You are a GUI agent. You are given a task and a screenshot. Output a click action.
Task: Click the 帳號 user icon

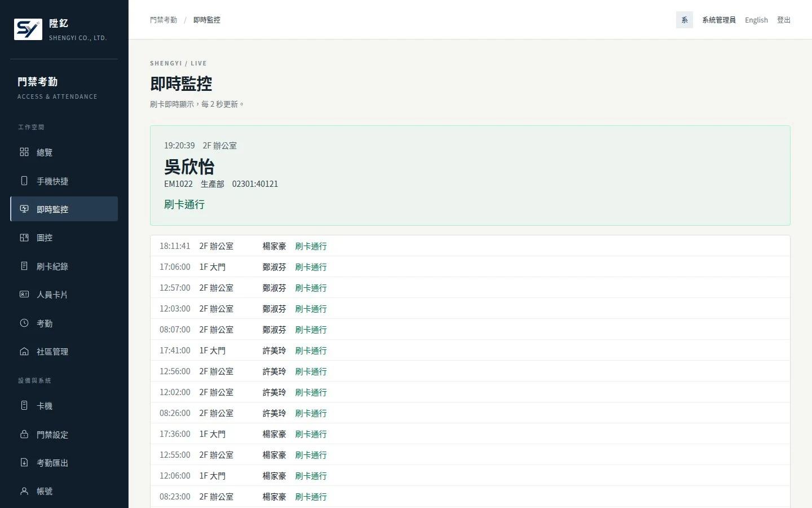click(24, 491)
